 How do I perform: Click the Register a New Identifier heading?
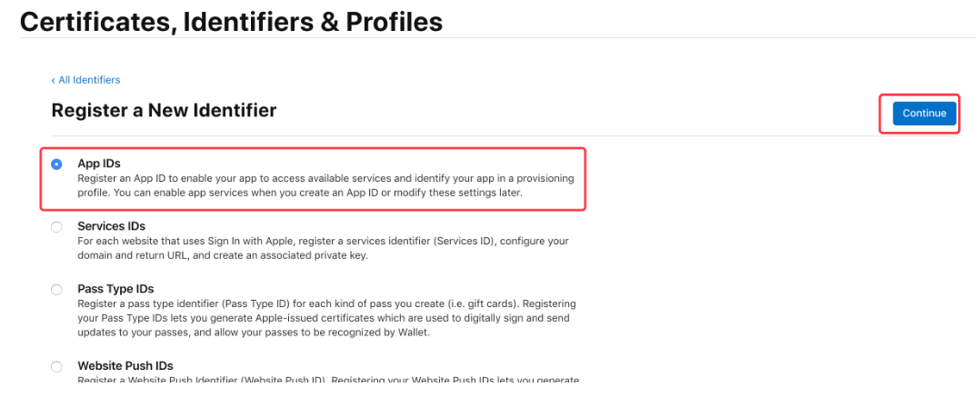(164, 111)
